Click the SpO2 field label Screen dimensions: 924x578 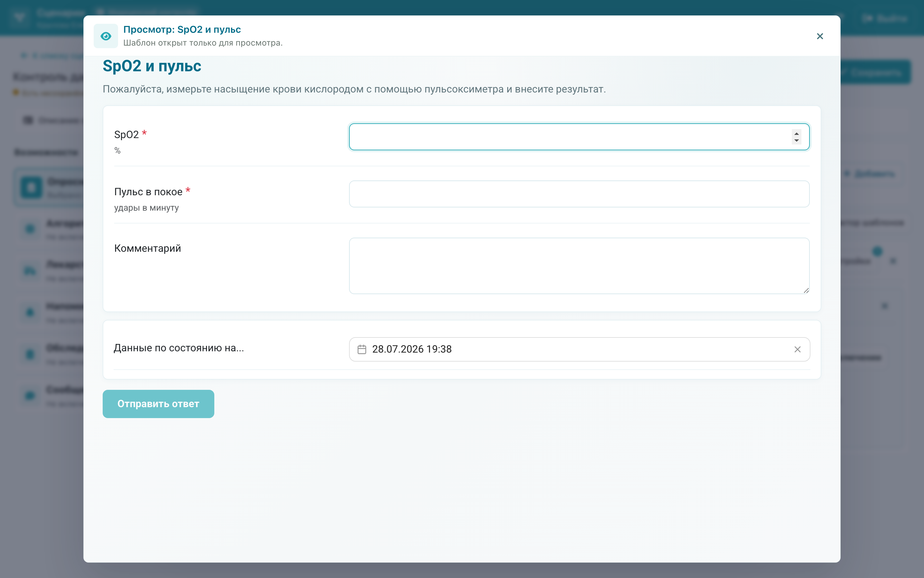(126, 135)
